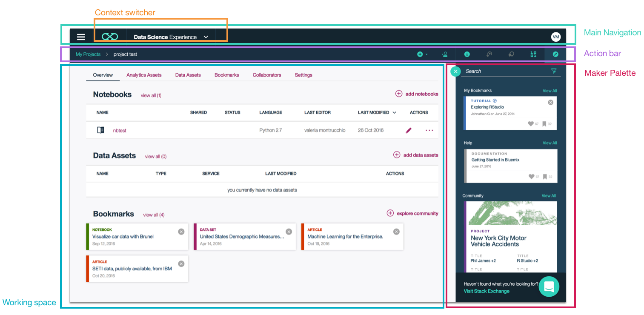Click view all (1) beside Notebooks
The image size is (644, 315).
pos(151,95)
